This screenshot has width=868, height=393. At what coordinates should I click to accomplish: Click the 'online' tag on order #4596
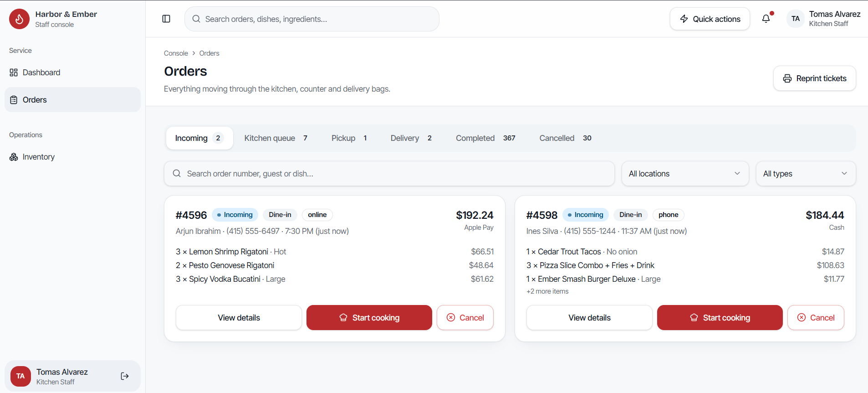click(x=317, y=215)
